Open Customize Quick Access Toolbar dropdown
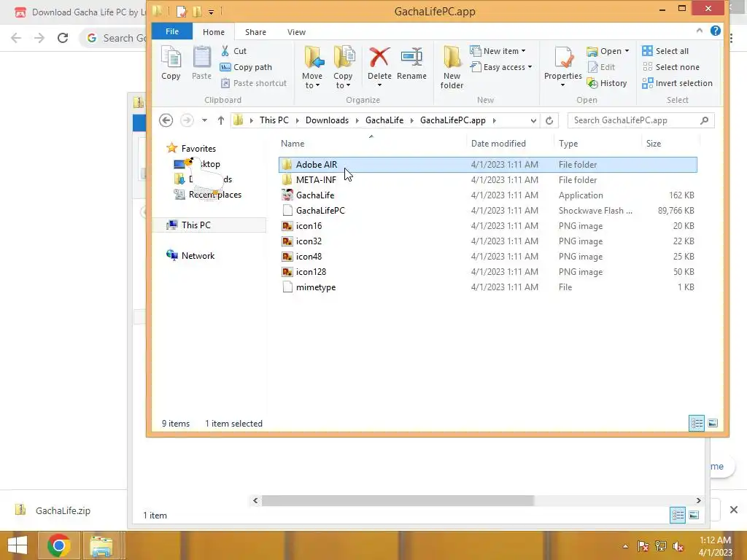Screen dimensions: 747x560 click(211, 12)
